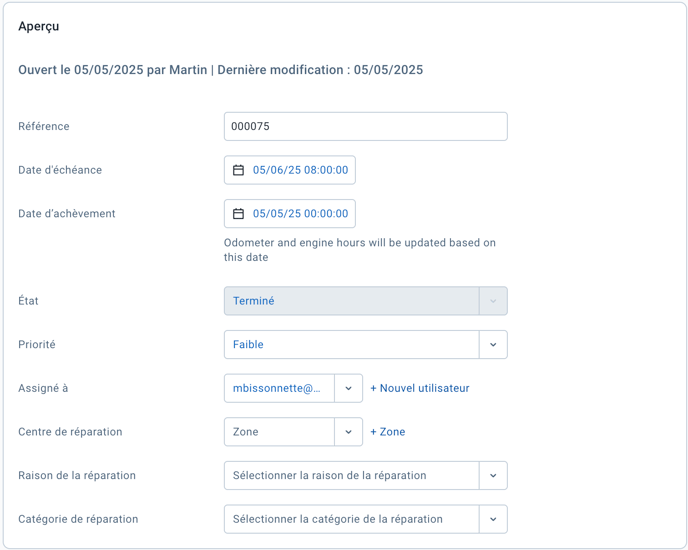Click the Aperçu section heading

pos(39,27)
